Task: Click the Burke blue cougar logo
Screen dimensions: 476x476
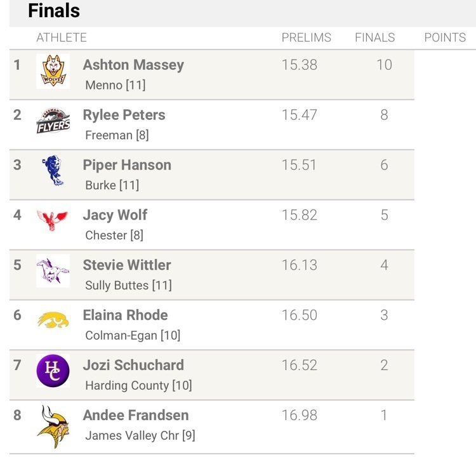Action: click(x=53, y=171)
